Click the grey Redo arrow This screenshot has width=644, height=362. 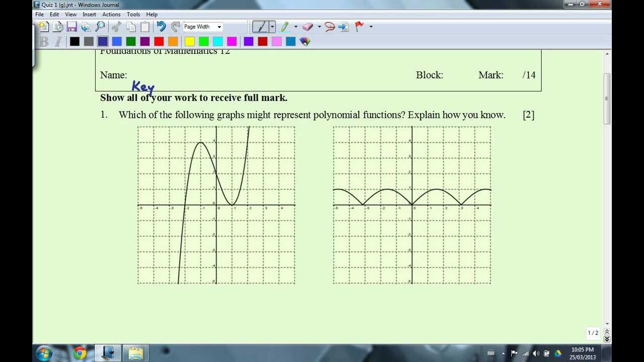[175, 27]
